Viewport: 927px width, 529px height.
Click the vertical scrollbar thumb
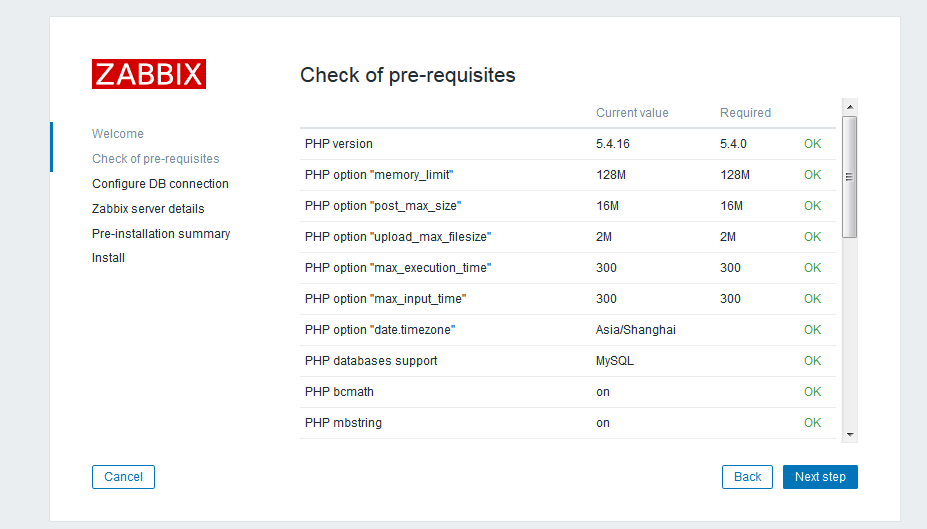[x=849, y=176]
